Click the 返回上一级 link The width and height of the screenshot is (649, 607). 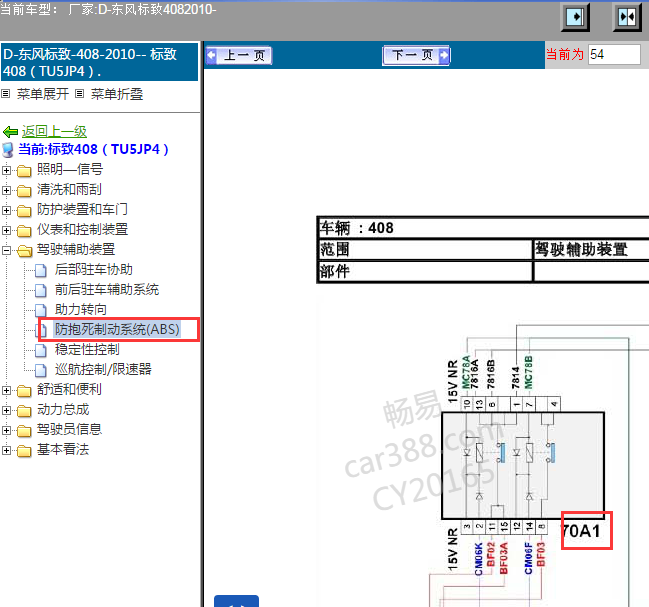coord(54,132)
